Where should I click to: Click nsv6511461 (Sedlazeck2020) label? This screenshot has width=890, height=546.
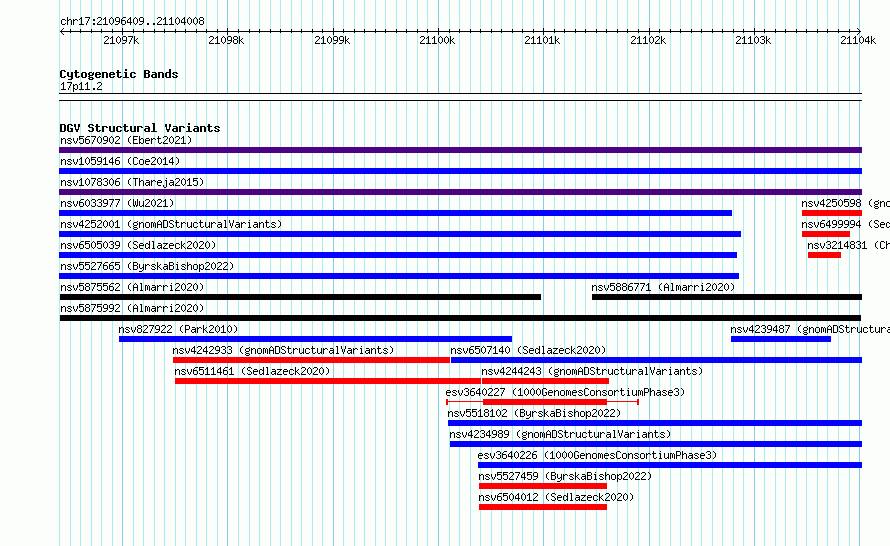[252, 371]
